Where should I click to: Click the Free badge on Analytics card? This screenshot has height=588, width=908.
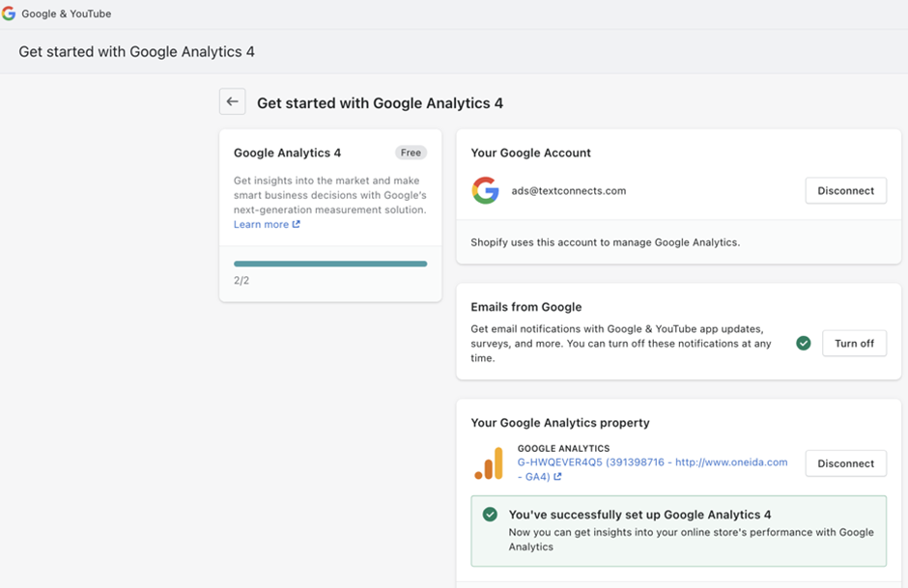coord(411,153)
